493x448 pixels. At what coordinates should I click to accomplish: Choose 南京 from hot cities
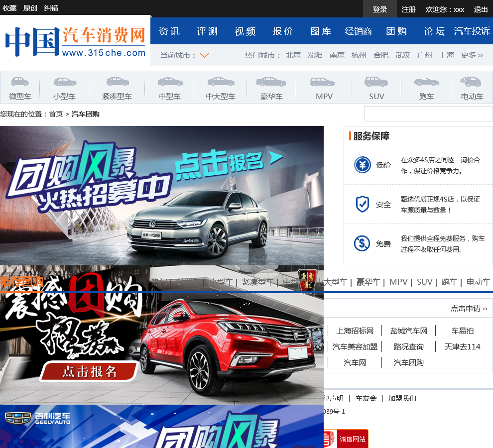(337, 55)
